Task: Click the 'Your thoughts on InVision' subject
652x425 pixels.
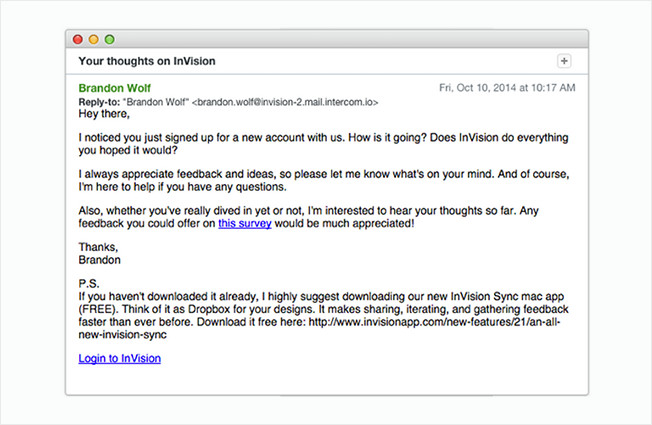Action: tap(147, 61)
